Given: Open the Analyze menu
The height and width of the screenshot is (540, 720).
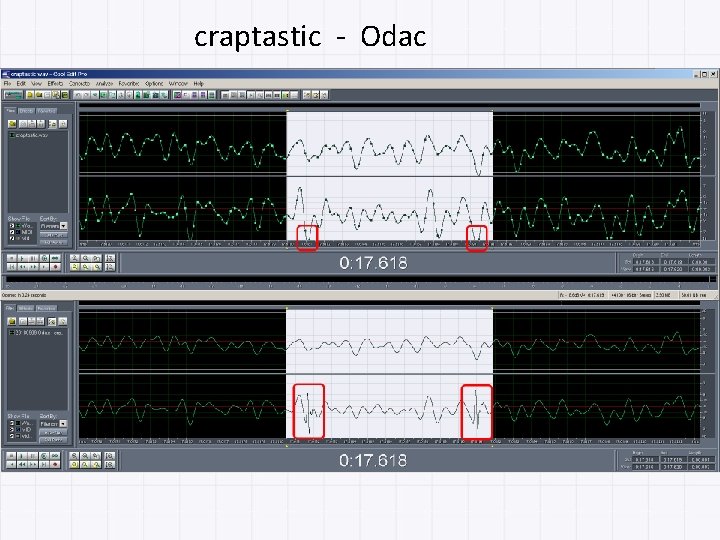Looking at the screenshot, I should (x=104, y=84).
